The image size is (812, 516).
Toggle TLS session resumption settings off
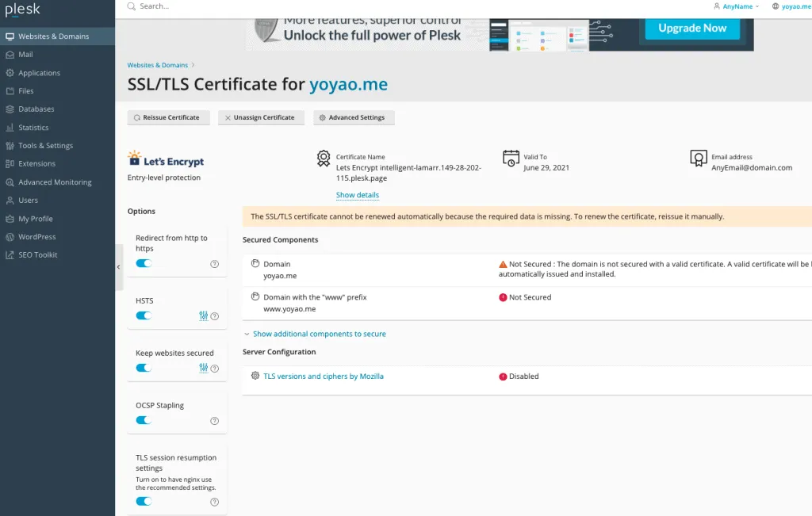pos(144,501)
